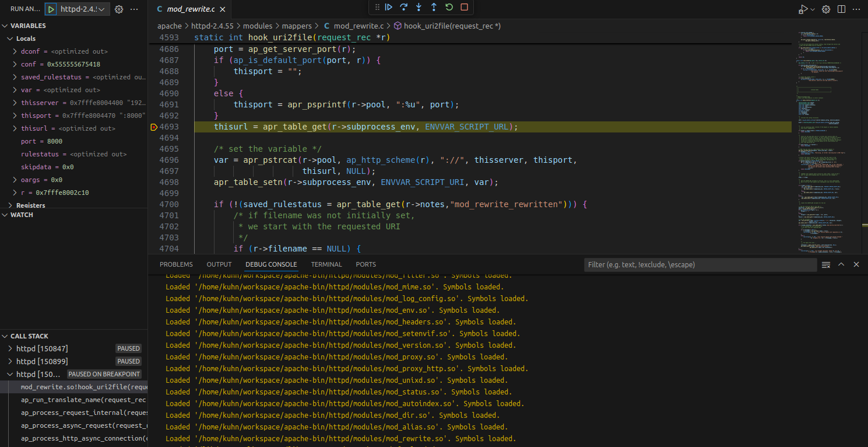Open editor more actions ellipsis

coord(857,9)
